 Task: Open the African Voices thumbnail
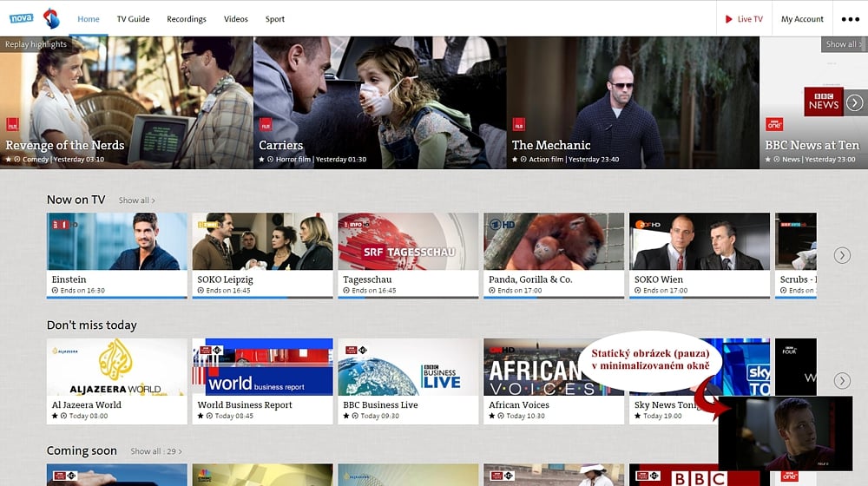tap(554, 367)
